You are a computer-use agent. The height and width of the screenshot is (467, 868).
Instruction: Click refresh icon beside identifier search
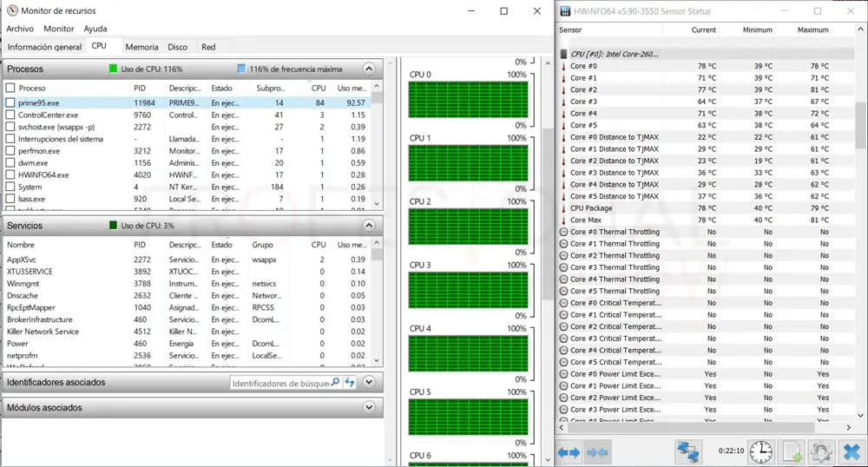click(349, 382)
